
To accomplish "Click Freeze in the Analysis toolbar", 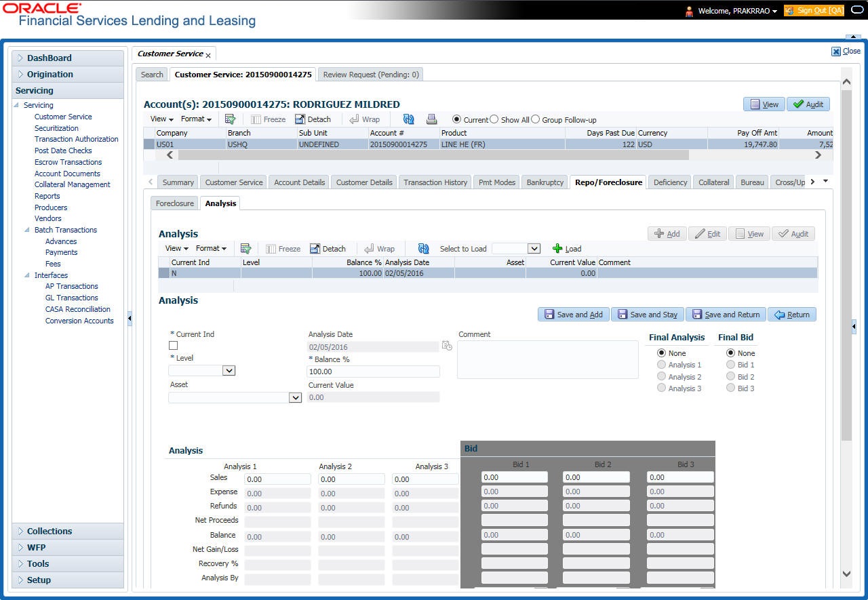I will (x=283, y=249).
